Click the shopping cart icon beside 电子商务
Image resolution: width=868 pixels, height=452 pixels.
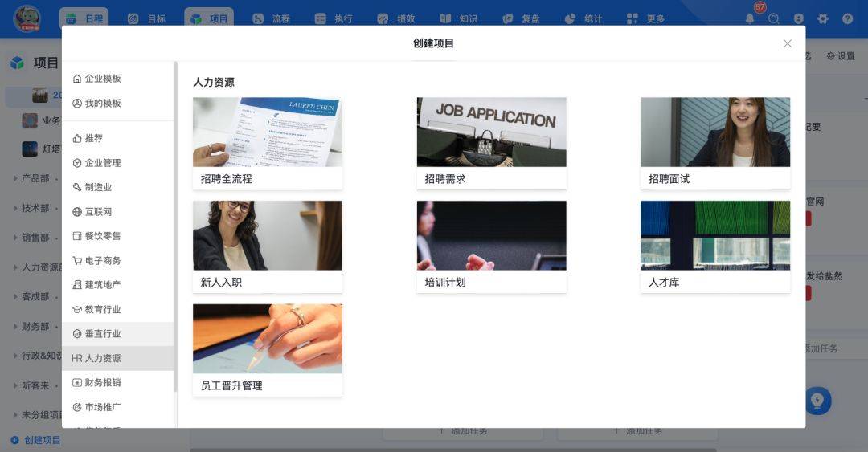pyautogui.click(x=77, y=260)
